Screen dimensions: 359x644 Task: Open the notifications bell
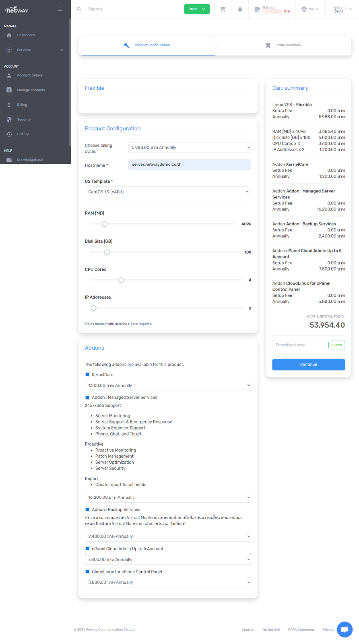(x=240, y=9)
